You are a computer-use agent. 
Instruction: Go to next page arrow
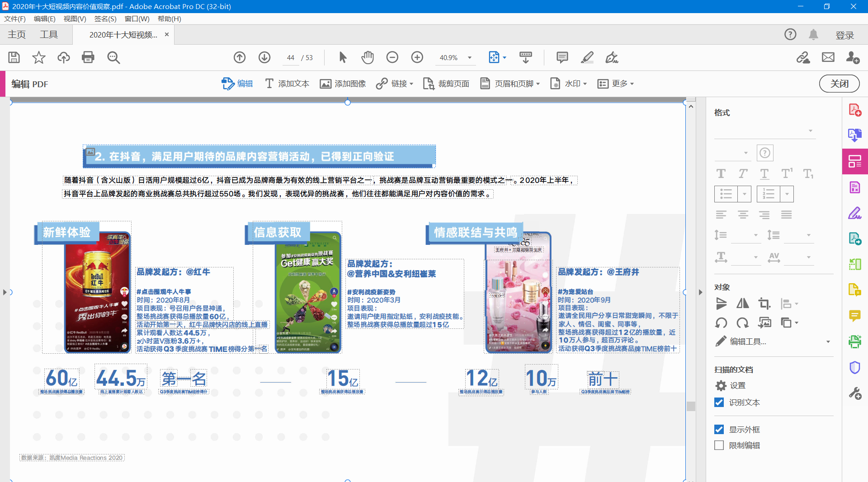264,57
